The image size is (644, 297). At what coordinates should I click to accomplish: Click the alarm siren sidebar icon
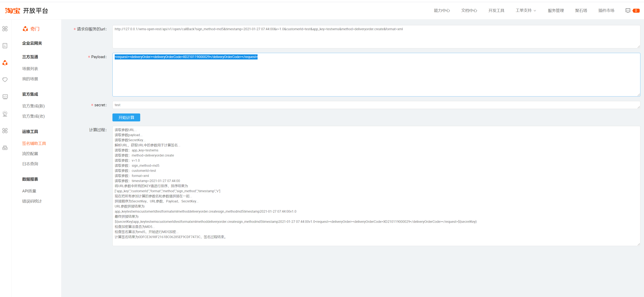pyautogui.click(x=5, y=114)
